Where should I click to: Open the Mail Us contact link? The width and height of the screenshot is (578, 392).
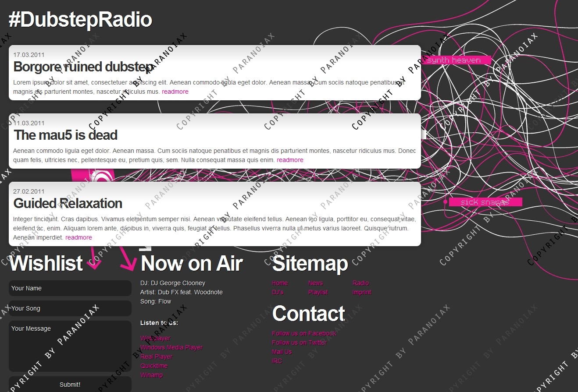pyautogui.click(x=282, y=352)
